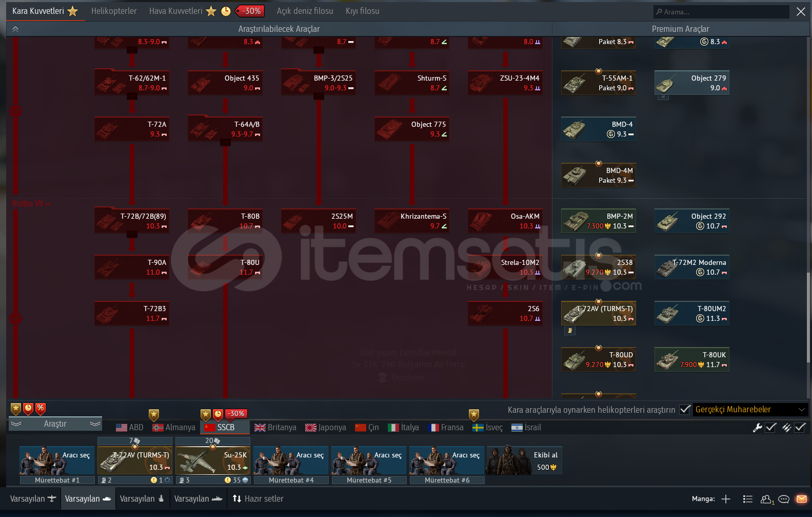Select the ABD nation tab
812x517 pixels.
pos(130,427)
